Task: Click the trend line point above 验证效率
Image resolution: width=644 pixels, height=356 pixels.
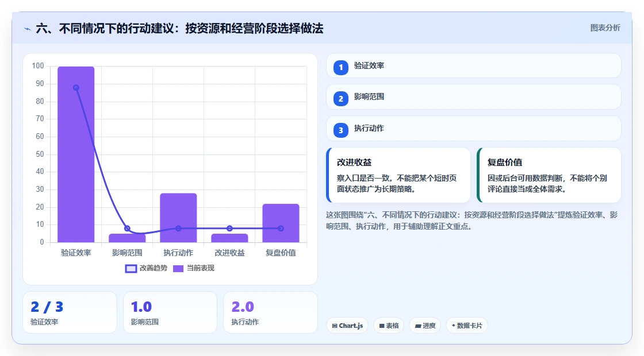Action: pos(76,88)
